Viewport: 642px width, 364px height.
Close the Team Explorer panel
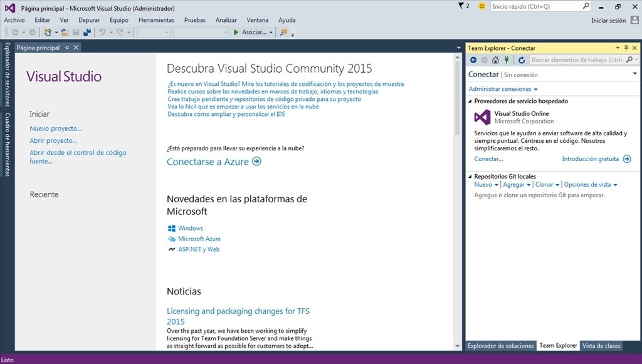coord(634,48)
